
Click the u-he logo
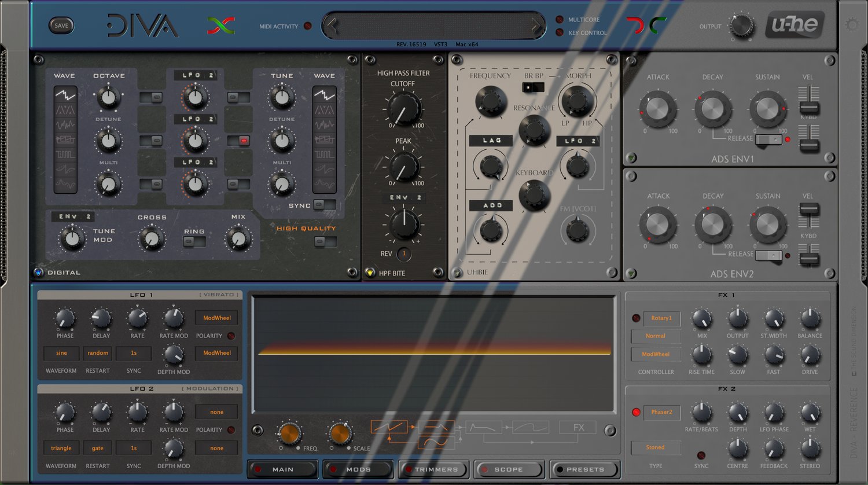coord(795,25)
